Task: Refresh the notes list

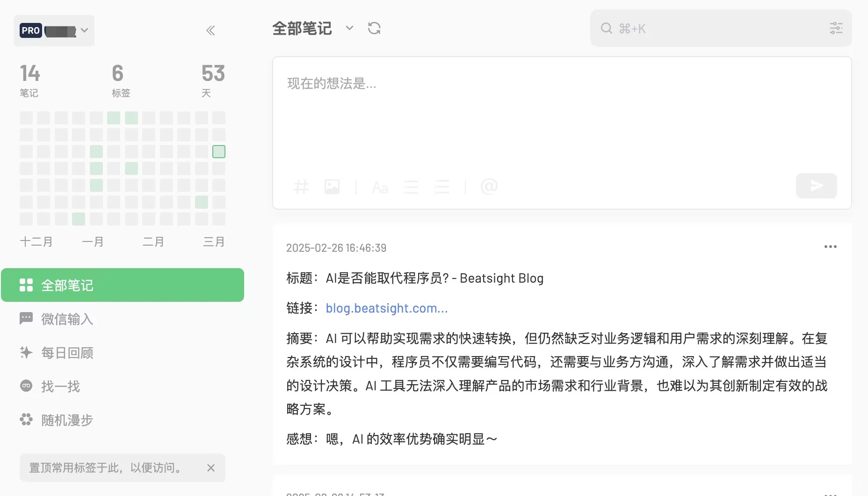Action: (x=374, y=28)
